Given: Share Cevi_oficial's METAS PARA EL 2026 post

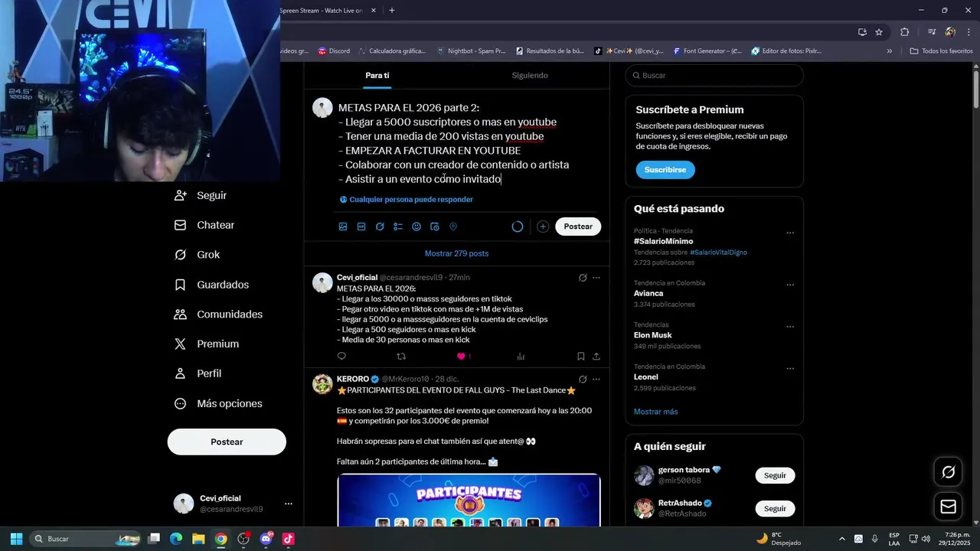Looking at the screenshot, I should [x=596, y=356].
